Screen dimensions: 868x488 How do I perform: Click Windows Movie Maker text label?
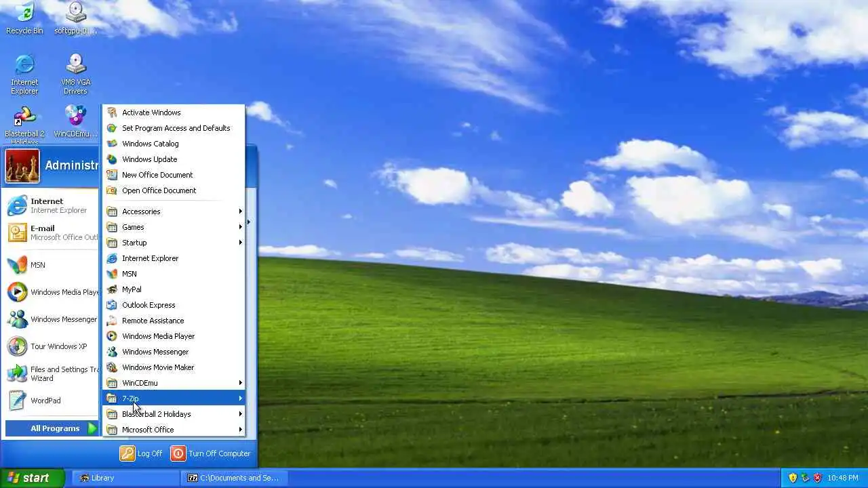pos(158,367)
